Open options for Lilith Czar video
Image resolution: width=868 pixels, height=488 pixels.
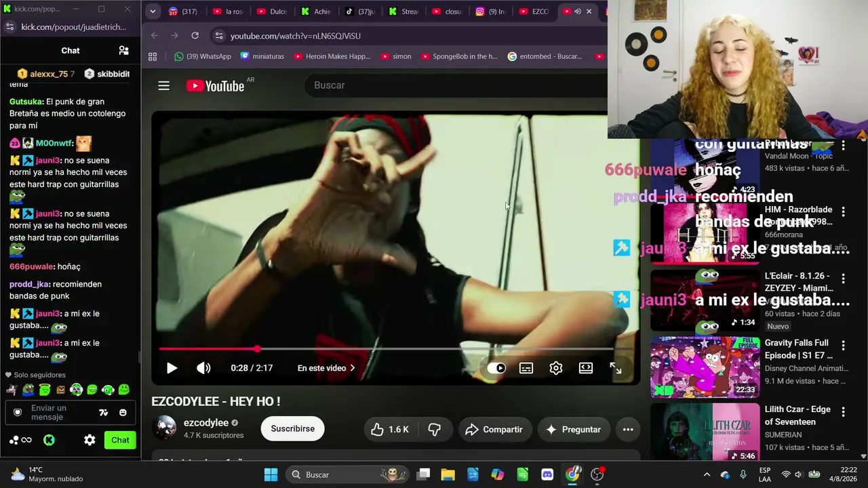point(843,411)
